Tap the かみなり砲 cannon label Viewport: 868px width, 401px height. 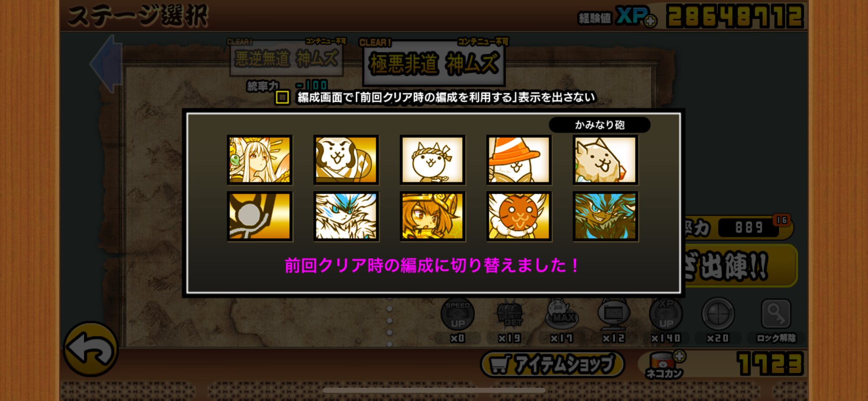(x=599, y=125)
